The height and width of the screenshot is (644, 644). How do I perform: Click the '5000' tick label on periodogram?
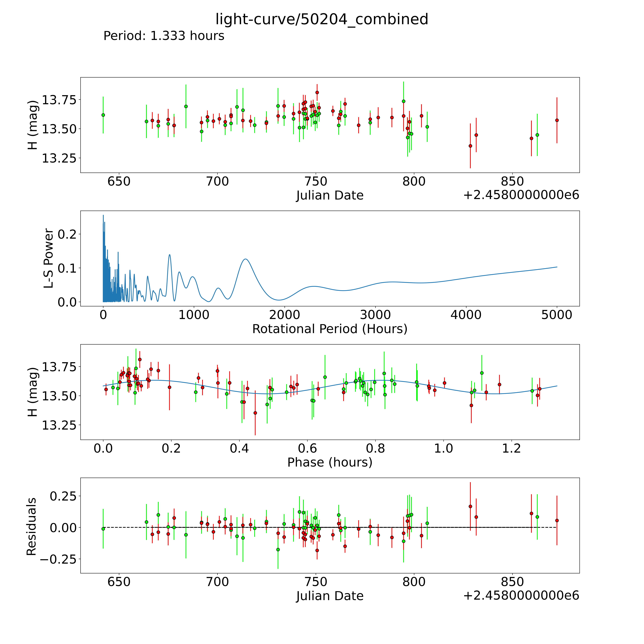(x=557, y=315)
